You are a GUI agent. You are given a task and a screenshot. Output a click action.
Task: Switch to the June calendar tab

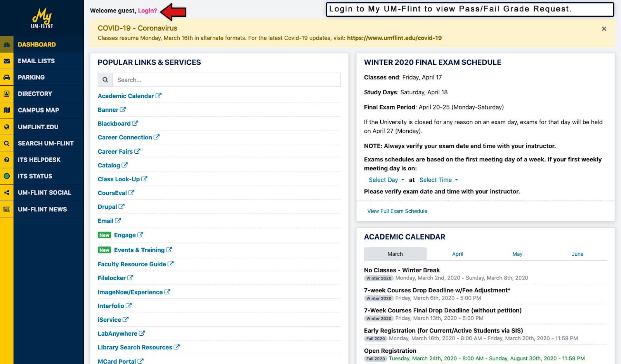(x=578, y=254)
